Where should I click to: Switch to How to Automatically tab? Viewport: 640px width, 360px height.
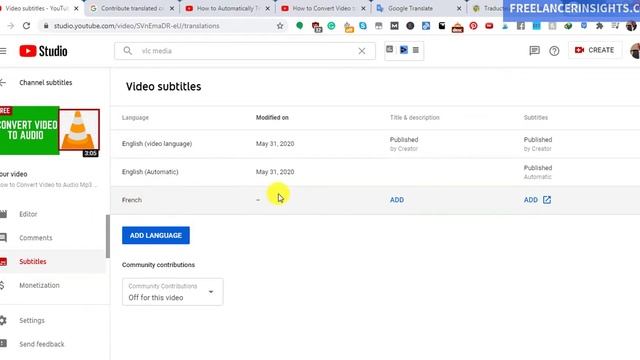227,8
